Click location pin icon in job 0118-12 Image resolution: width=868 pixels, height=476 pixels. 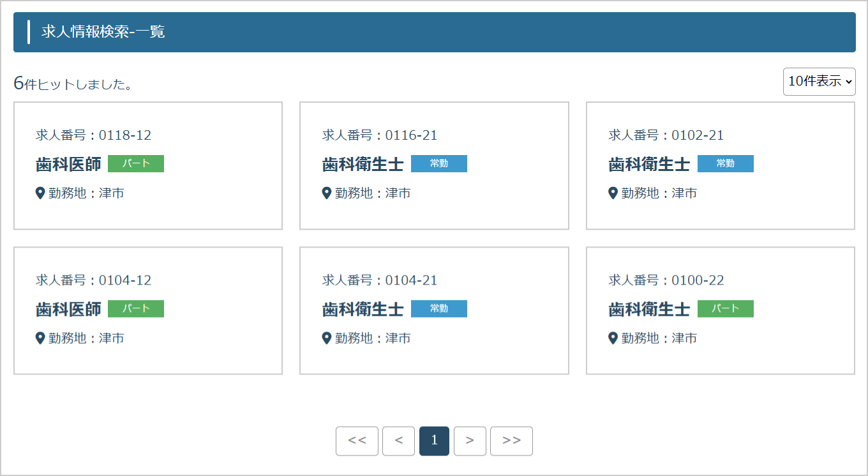click(x=40, y=193)
